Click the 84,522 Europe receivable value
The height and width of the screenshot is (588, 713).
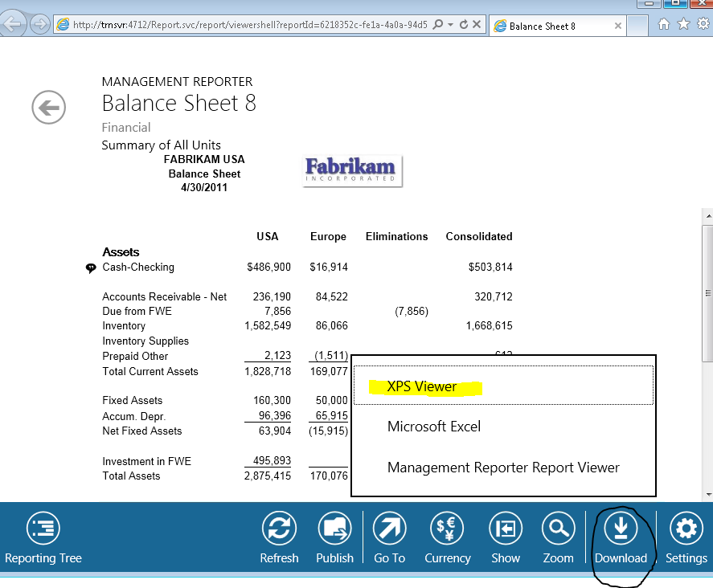(331, 296)
